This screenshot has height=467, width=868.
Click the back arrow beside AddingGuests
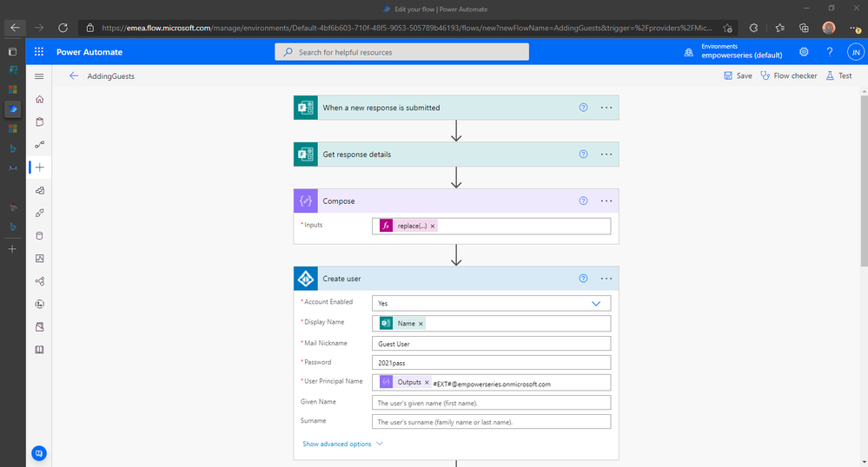(74, 76)
